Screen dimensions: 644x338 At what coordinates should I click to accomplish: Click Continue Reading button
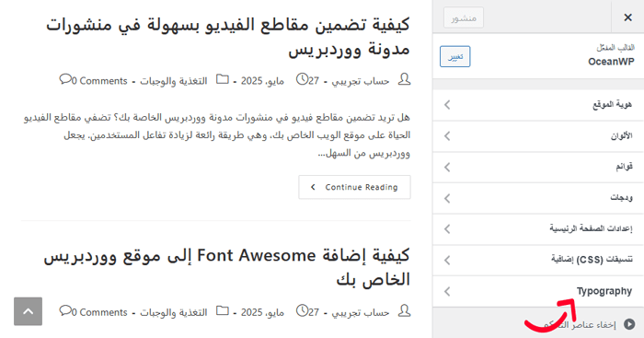354,187
